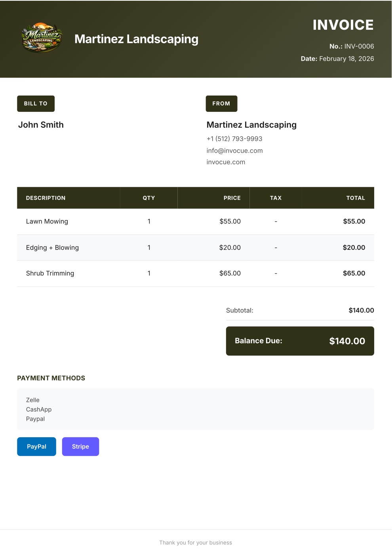Click the phone number +1 (512) 793-9993
This screenshot has width=392, height=555.
(x=234, y=139)
